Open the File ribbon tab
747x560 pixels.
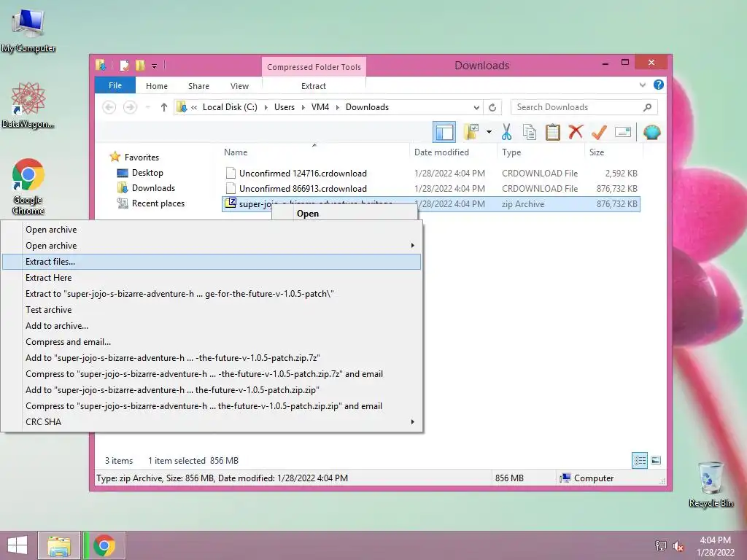pyautogui.click(x=115, y=85)
